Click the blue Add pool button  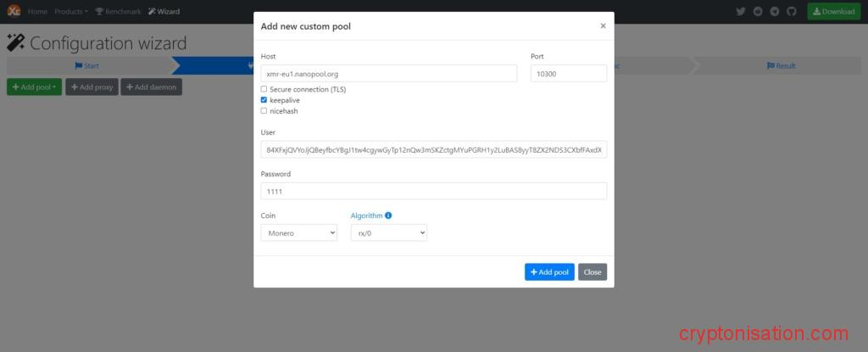click(x=549, y=272)
